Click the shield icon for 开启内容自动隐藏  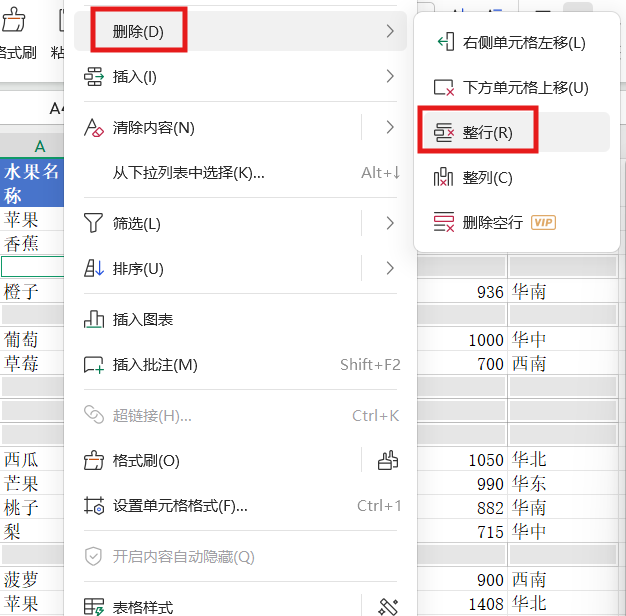click(x=93, y=557)
